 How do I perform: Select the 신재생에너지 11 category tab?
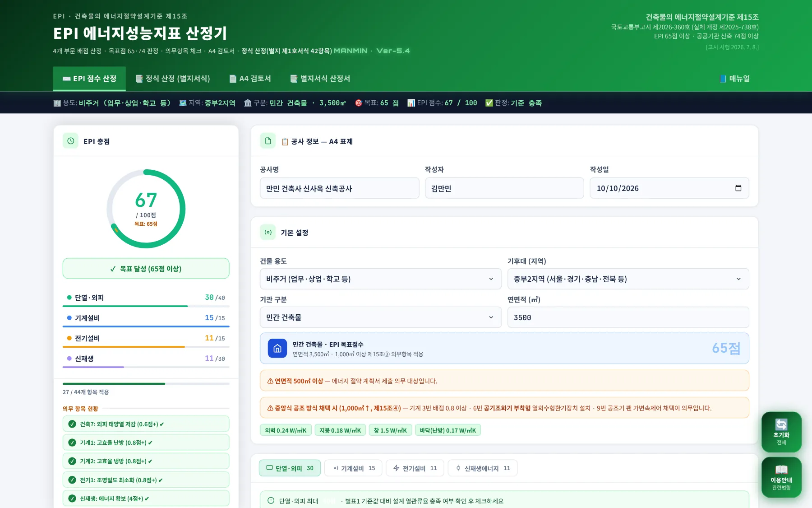click(483, 468)
